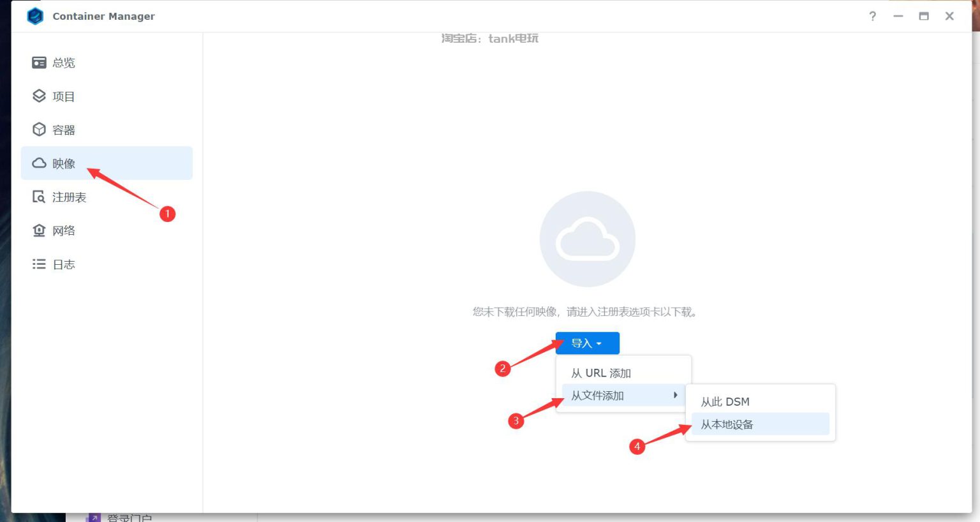Click the 映像 cloud icon in sidebar

[x=39, y=163]
